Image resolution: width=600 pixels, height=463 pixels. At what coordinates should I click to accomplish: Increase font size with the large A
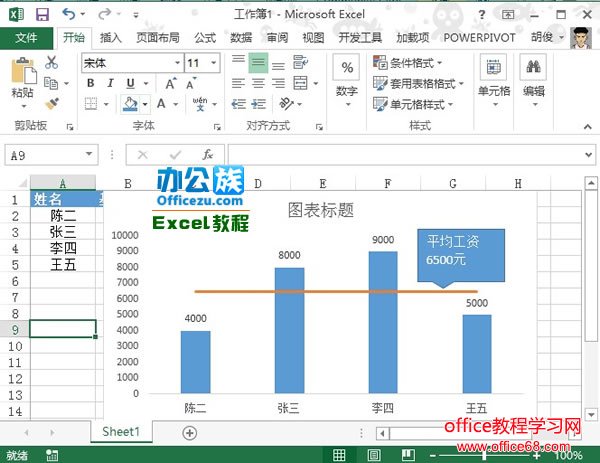point(171,83)
